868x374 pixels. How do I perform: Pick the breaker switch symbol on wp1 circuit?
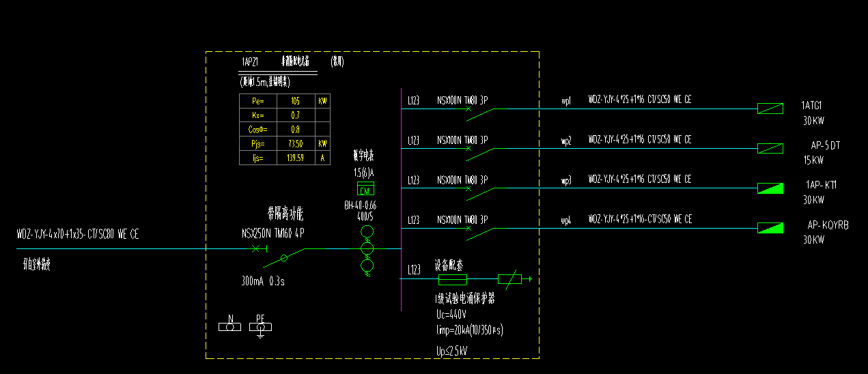click(479, 114)
